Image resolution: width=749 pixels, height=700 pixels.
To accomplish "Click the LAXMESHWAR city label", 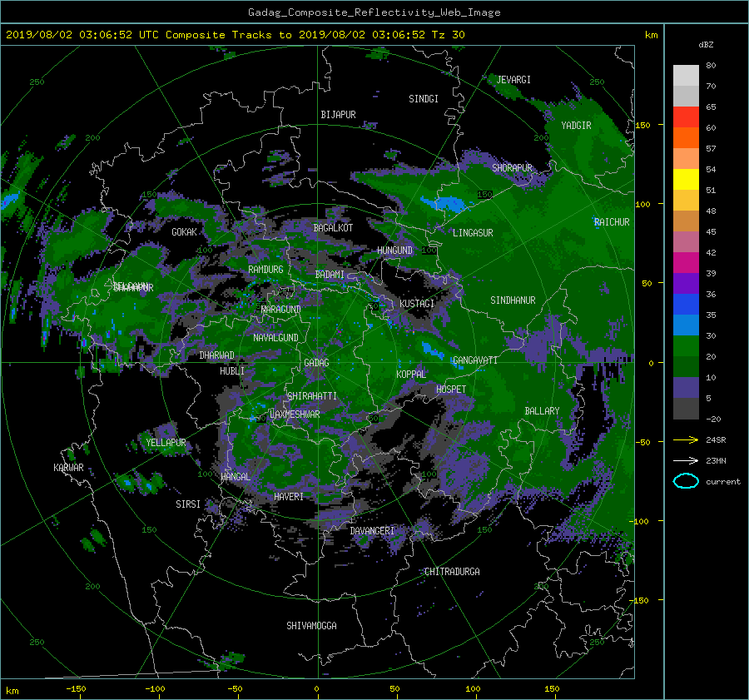I will (x=295, y=415).
